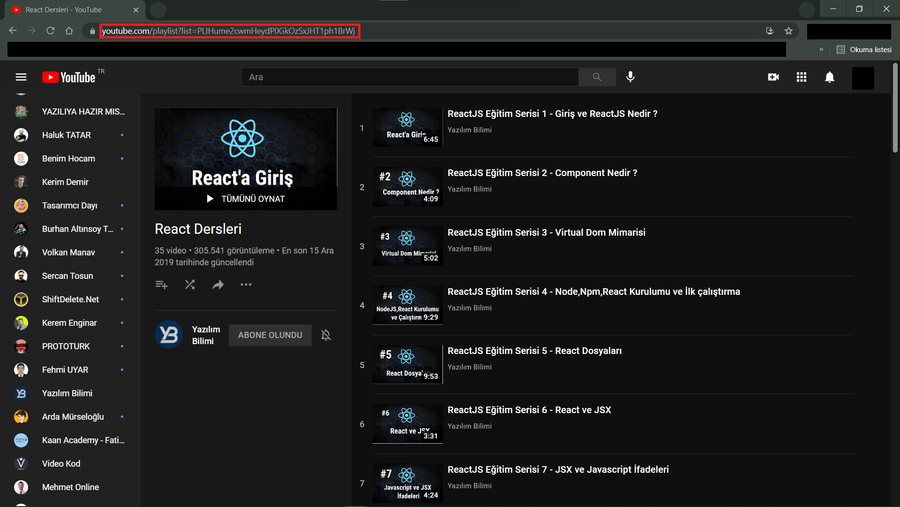Open Haluk TATAR subscription
This screenshot has width=900, height=507.
(x=70, y=135)
